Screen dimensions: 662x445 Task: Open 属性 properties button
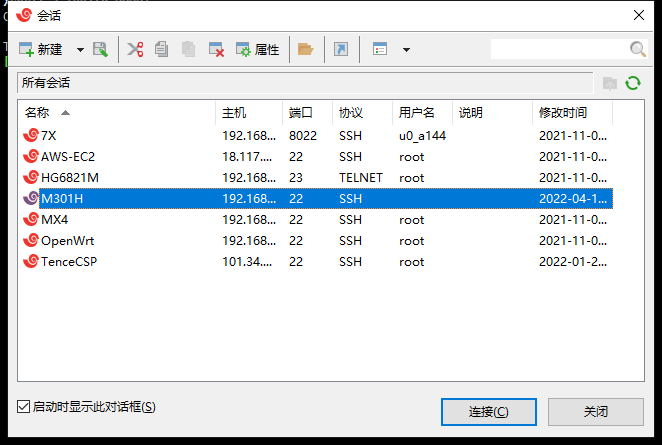[x=258, y=49]
